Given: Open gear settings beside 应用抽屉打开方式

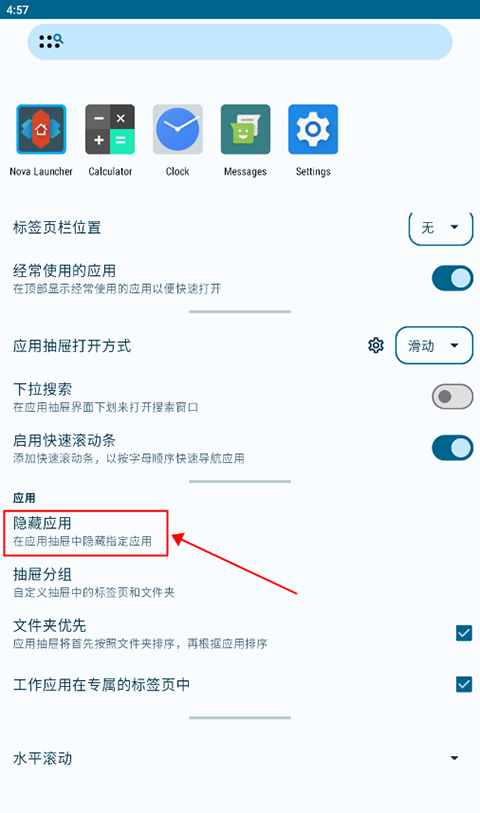Looking at the screenshot, I should click(376, 345).
